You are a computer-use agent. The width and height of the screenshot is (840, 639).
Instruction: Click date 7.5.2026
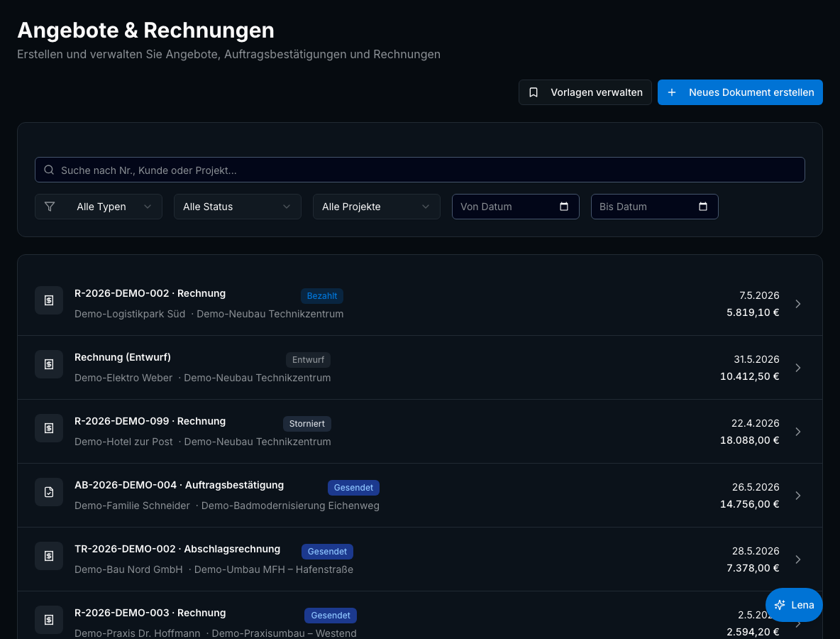click(759, 295)
